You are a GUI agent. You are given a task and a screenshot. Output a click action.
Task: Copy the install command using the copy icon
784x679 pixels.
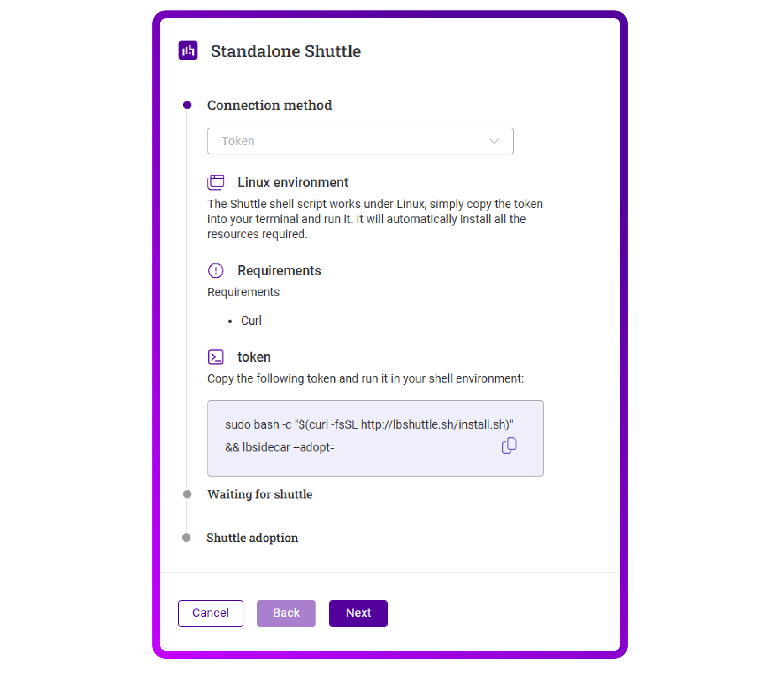(x=510, y=446)
